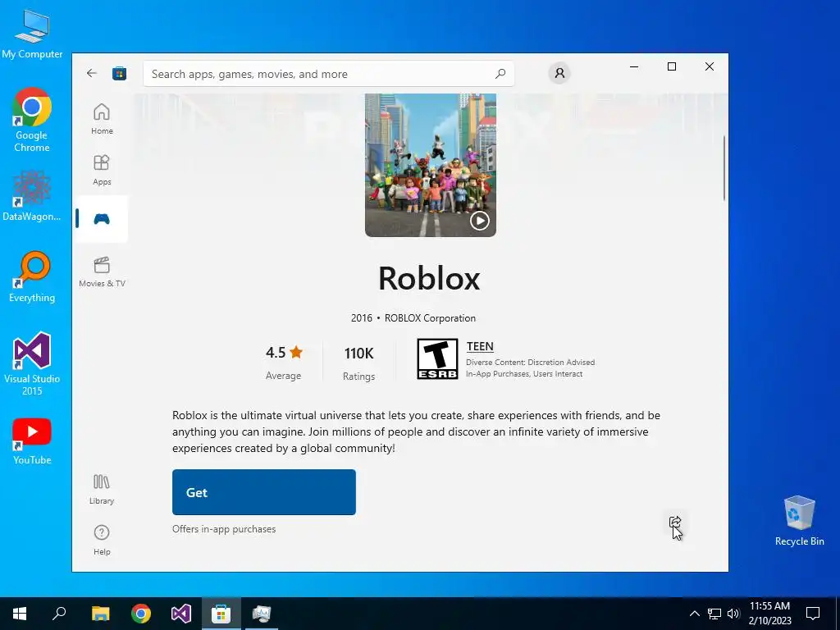Click the 110K ratings count
The image size is (840, 630).
(358, 353)
